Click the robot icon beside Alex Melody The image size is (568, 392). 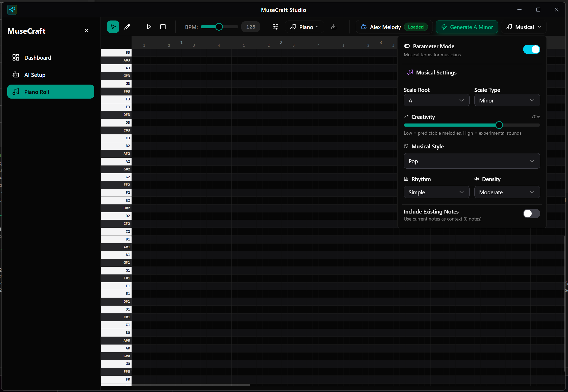(364, 27)
